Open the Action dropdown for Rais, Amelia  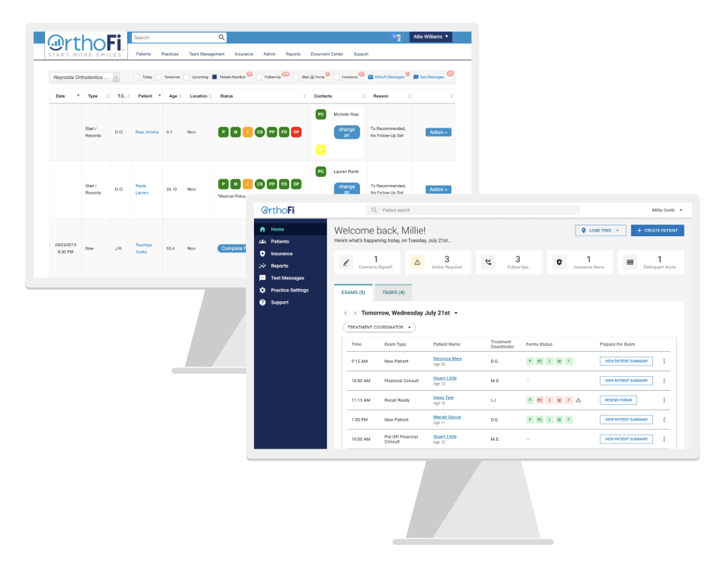point(438,133)
